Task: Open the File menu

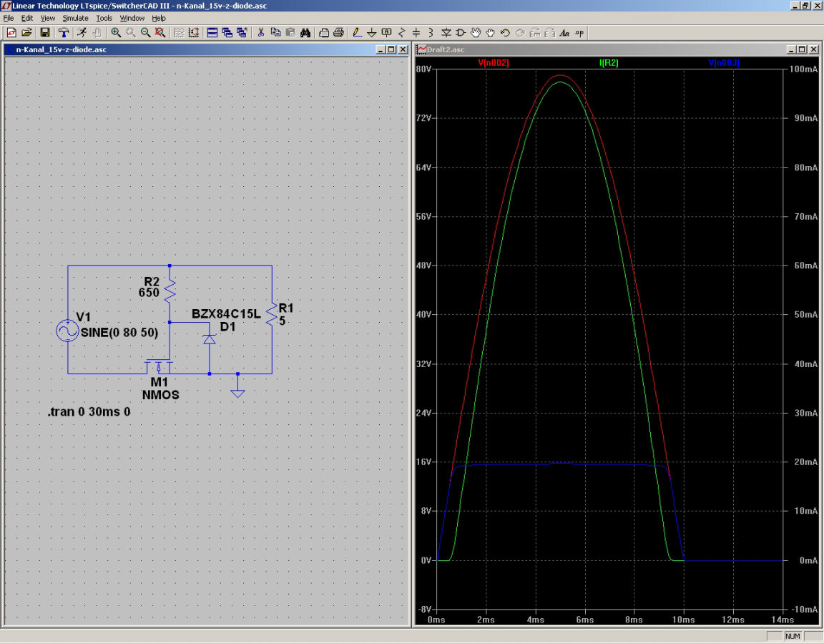Action: (x=9, y=18)
